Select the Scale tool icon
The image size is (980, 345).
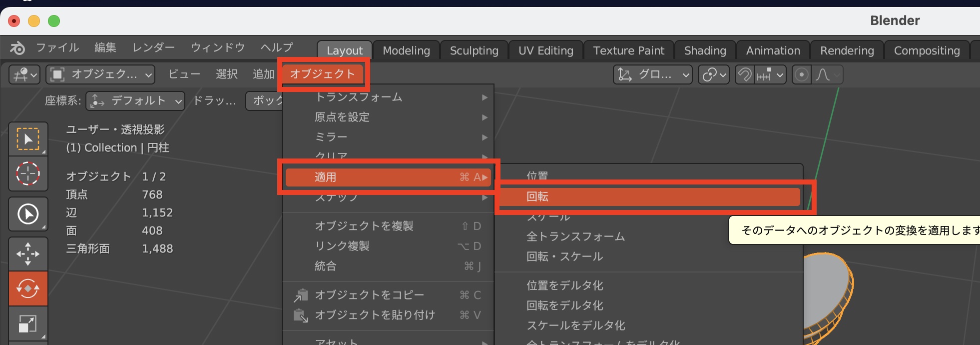[x=28, y=323]
